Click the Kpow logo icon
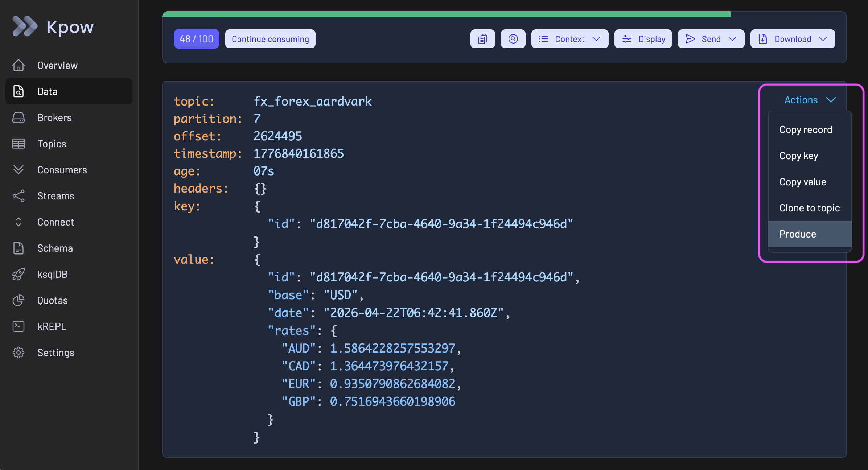Screen dimensions: 868x470 pos(25,26)
